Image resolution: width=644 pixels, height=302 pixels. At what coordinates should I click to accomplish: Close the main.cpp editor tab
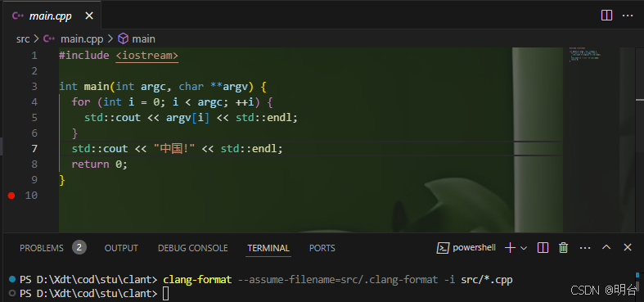tap(88, 16)
